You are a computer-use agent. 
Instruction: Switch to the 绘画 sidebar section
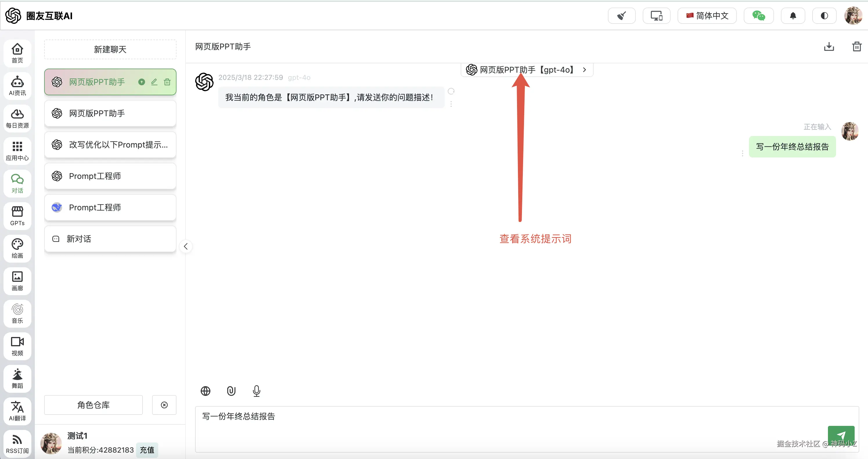click(x=17, y=249)
